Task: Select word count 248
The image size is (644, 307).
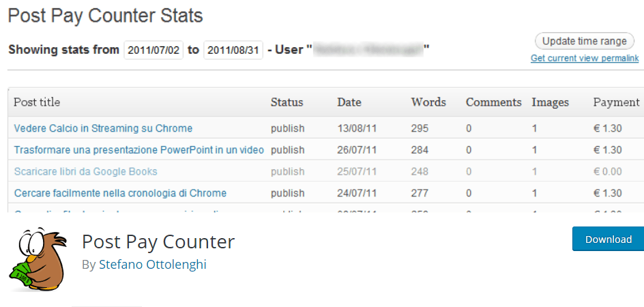Action: click(420, 171)
